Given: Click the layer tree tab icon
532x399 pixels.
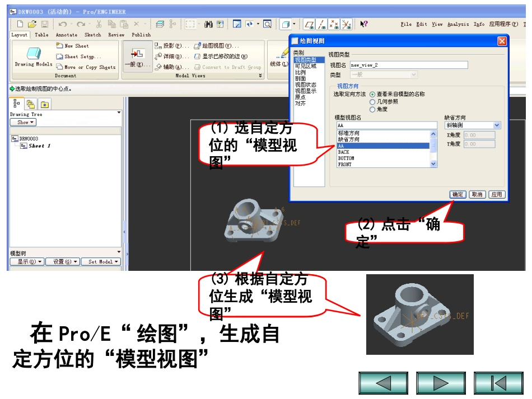Looking at the screenshot, I should click(x=31, y=104).
